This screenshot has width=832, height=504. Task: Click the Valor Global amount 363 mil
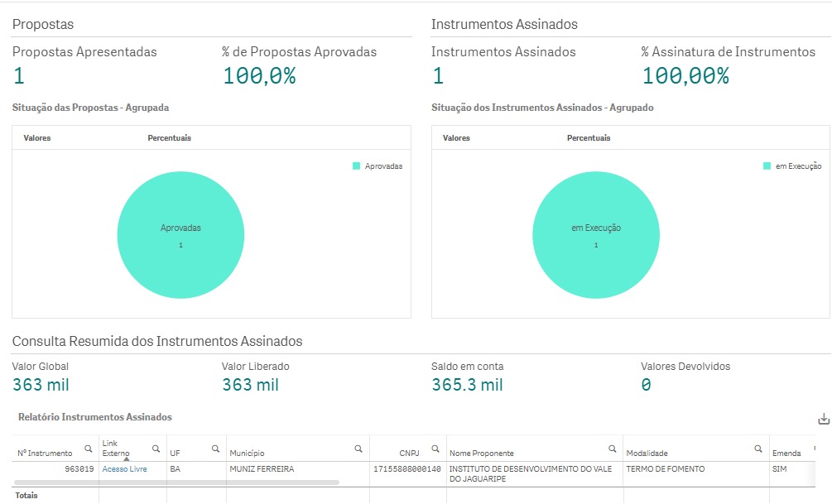point(41,385)
